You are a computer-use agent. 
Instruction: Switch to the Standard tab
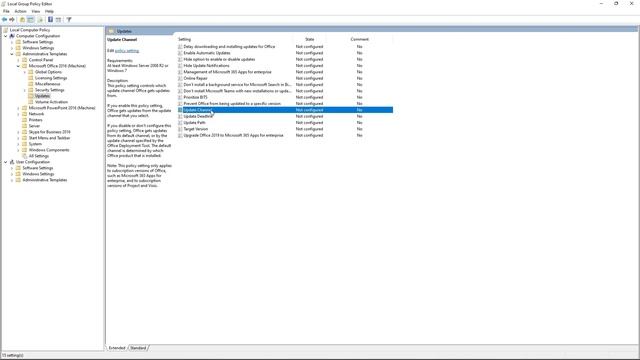138,348
